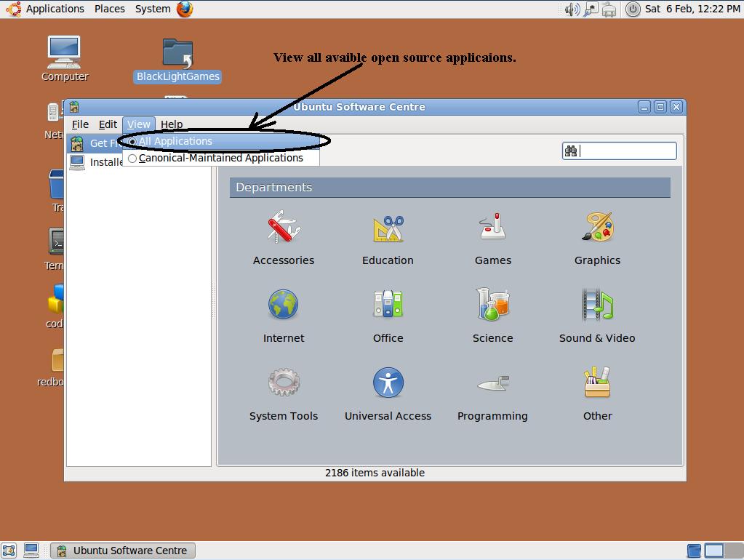Open the Help menu

pos(172,124)
